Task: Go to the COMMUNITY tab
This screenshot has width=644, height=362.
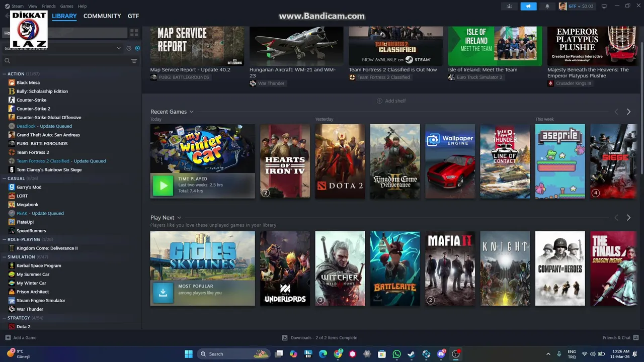Action: click(102, 16)
